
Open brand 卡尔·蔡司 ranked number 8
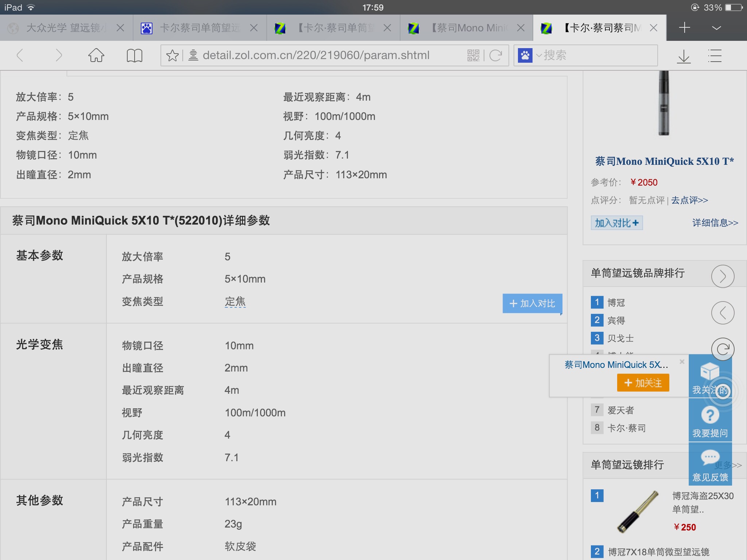626,428
